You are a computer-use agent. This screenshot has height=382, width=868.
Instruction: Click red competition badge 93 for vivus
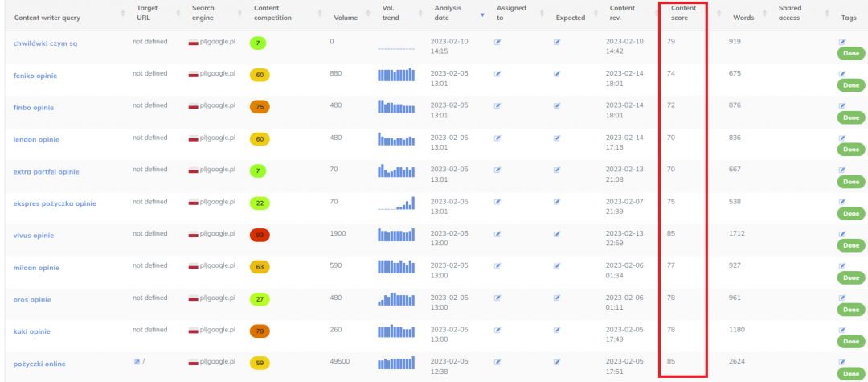tap(260, 235)
